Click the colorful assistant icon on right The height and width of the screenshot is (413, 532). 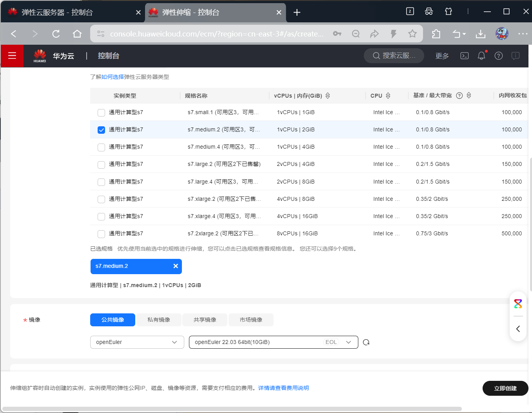click(518, 304)
